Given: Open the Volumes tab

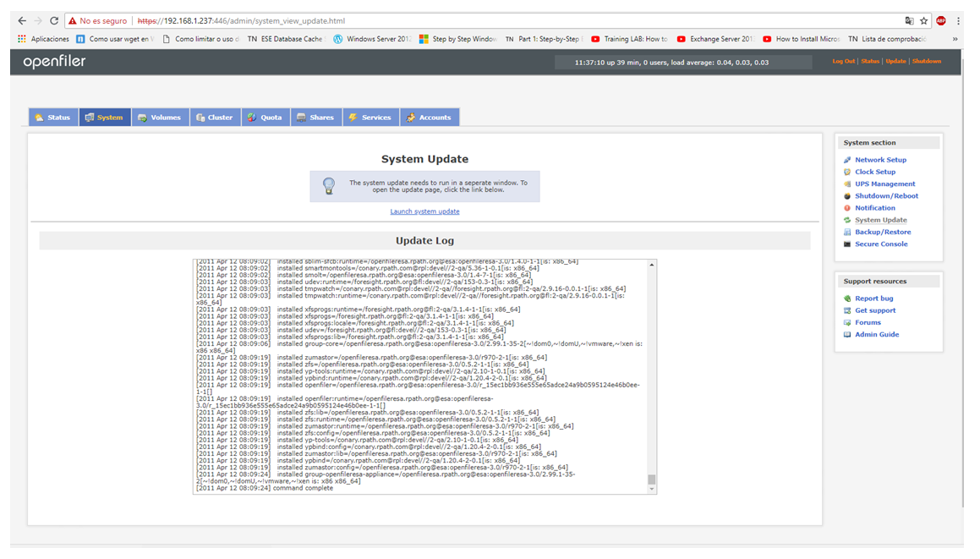Looking at the screenshot, I should [x=160, y=118].
